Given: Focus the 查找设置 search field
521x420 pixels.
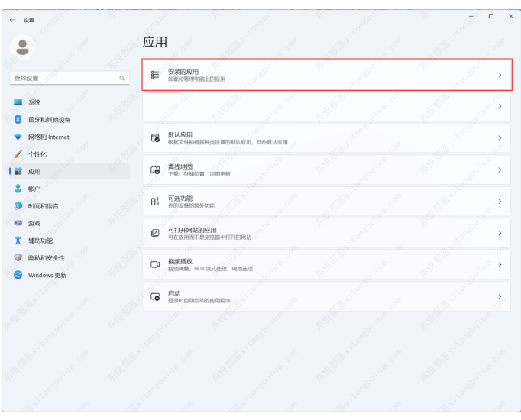Looking at the screenshot, I should 70,78.
